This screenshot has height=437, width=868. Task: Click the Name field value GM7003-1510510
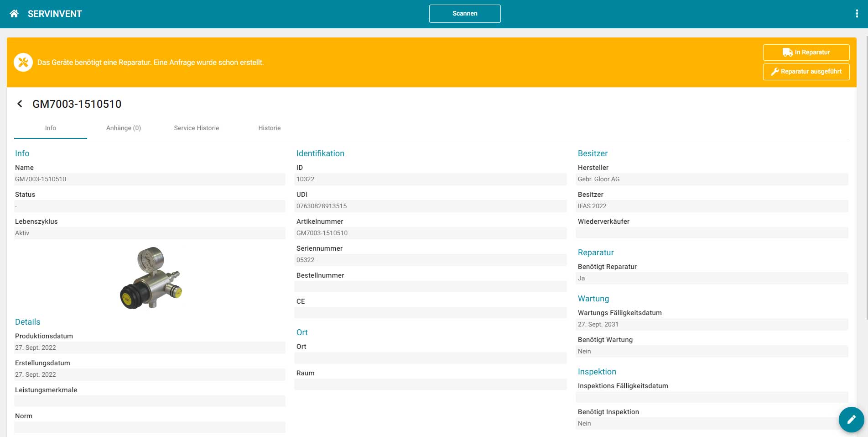(150, 179)
